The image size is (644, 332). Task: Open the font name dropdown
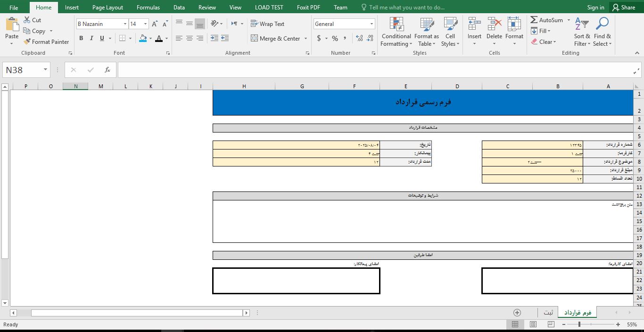pyautogui.click(x=125, y=24)
